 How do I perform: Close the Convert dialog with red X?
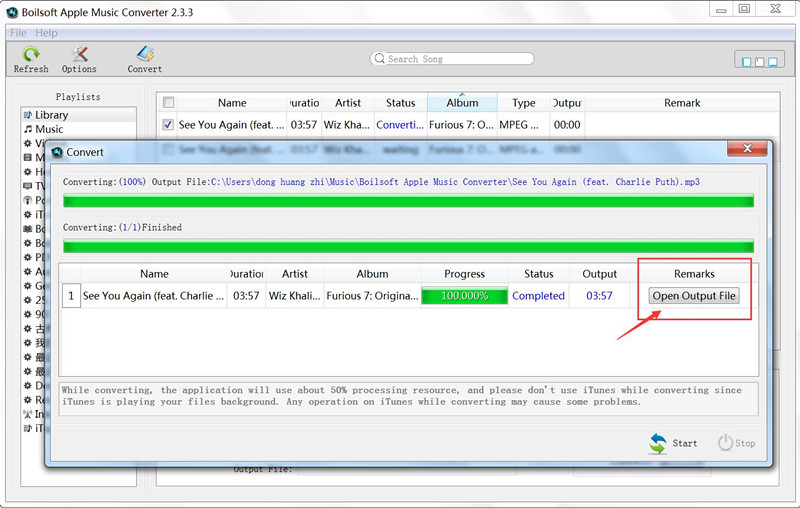tap(747, 148)
